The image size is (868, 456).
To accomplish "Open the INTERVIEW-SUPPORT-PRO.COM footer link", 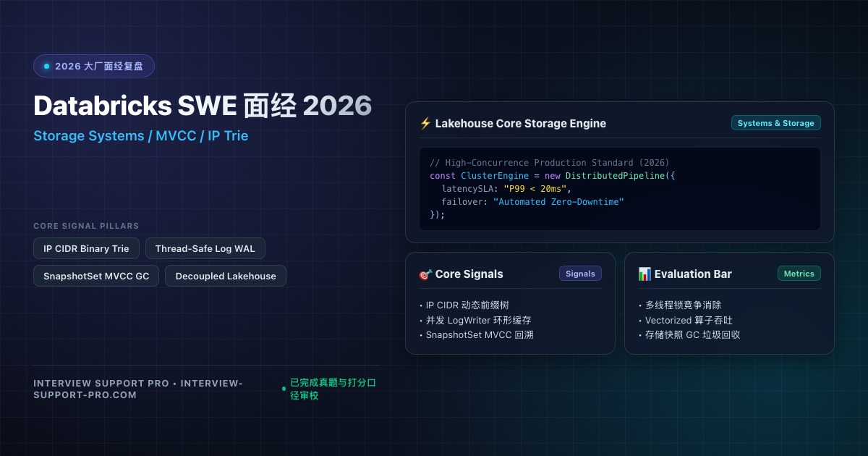I will coord(138,389).
